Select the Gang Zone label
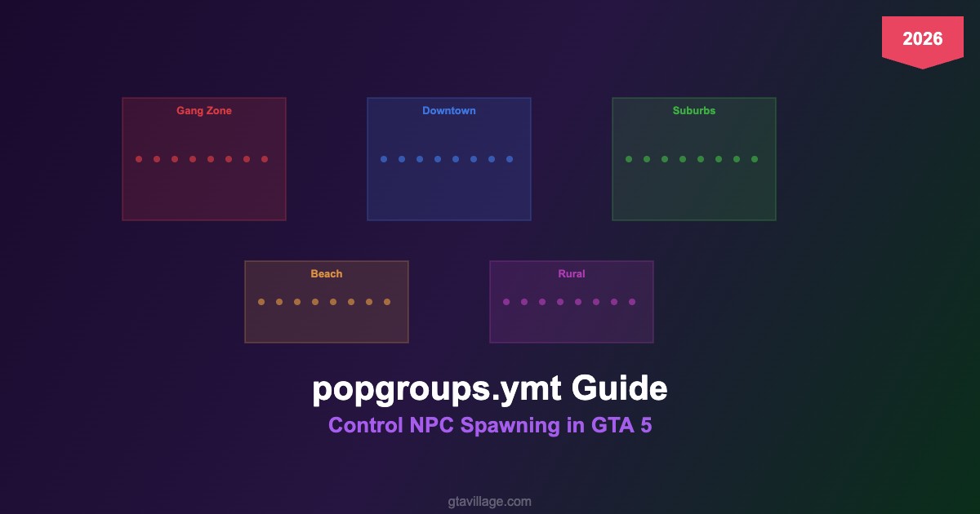980x514 pixels. pos(204,111)
